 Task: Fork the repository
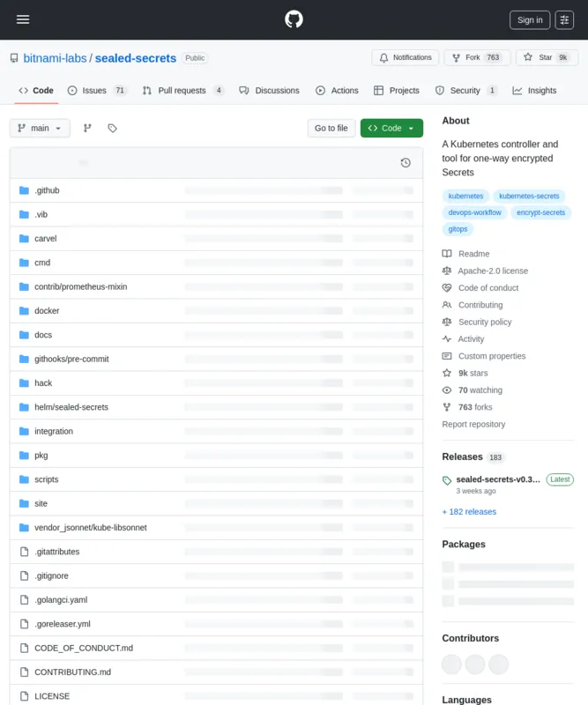point(476,57)
